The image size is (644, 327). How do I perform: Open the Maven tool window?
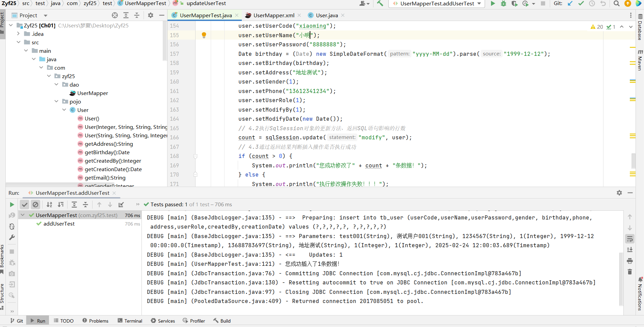coord(640,60)
